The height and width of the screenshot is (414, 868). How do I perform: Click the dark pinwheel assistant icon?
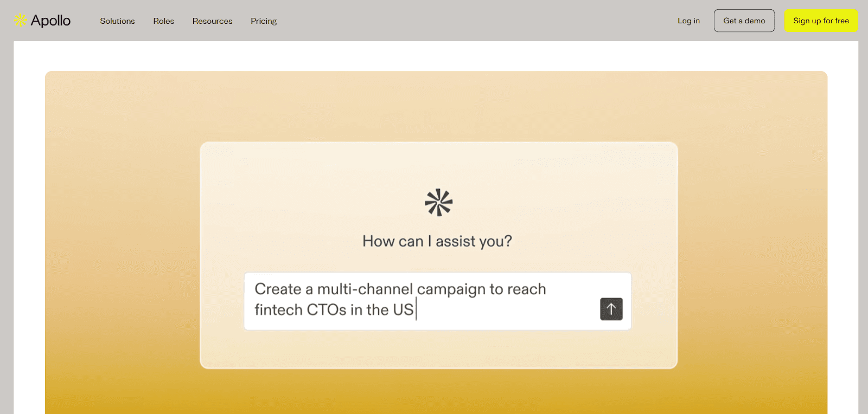click(438, 203)
